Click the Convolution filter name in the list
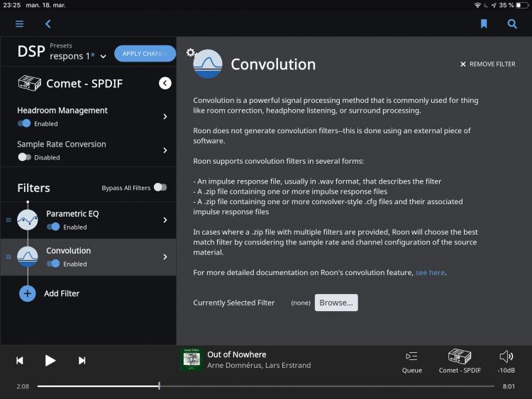 pos(69,251)
